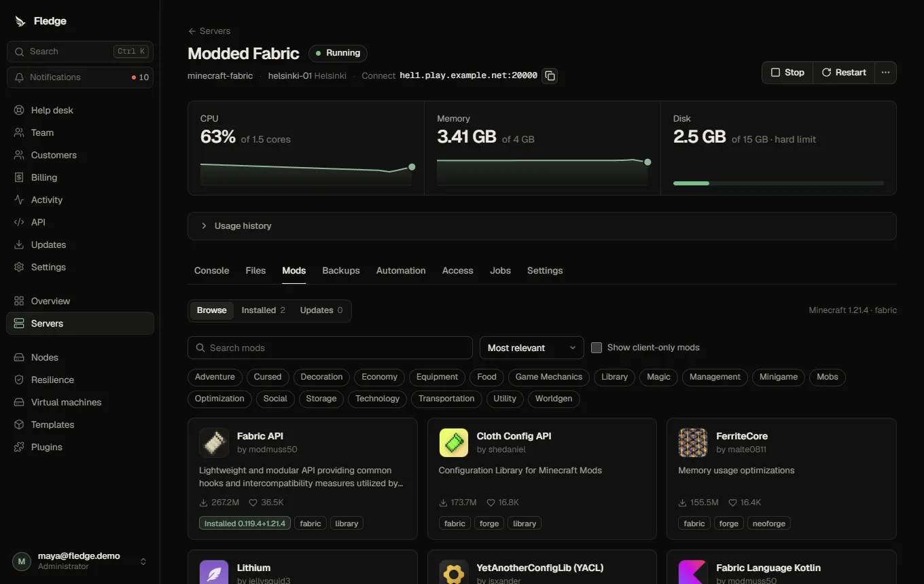This screenshot has height=584, width=924.
Task: Select the Installed mods tab
Action: pos(264,310)
